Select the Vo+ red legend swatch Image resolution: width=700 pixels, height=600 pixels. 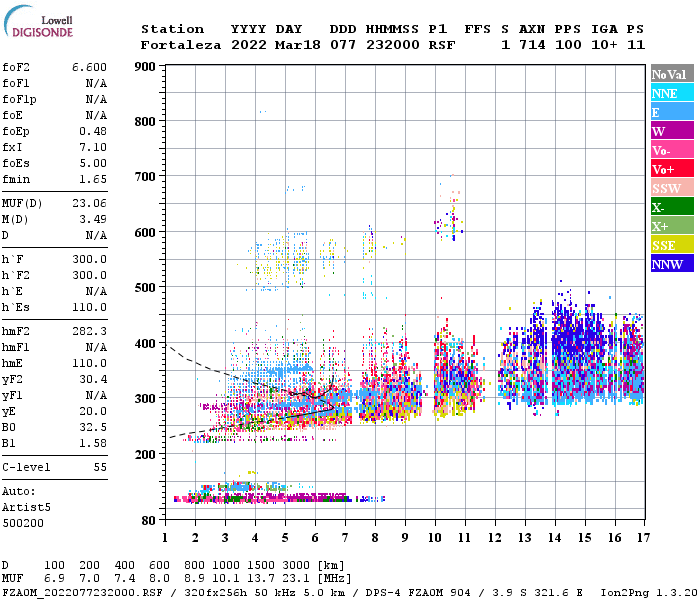[x=672, y=169]
